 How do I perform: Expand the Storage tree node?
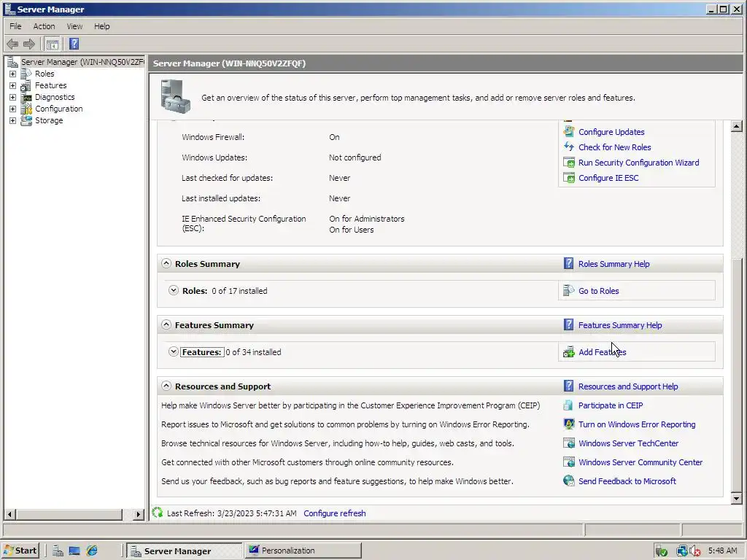tap(13, 120)
